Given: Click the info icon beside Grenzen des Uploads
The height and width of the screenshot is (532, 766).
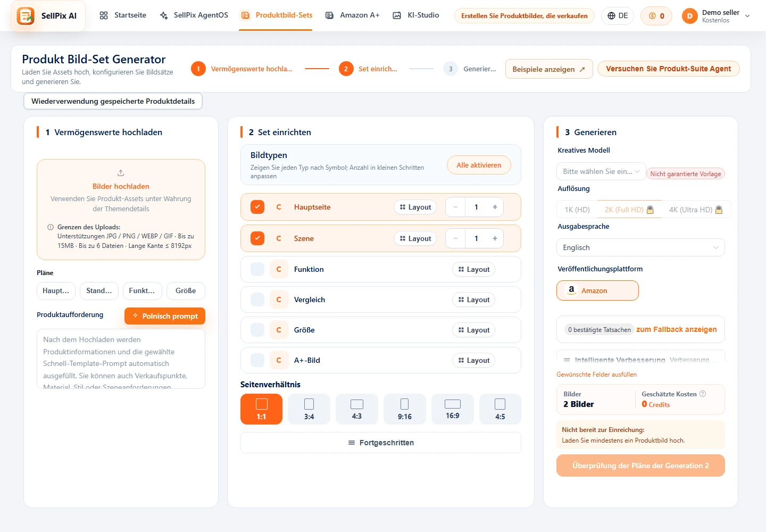Looking at the screenshot, I should pos(51,227).
